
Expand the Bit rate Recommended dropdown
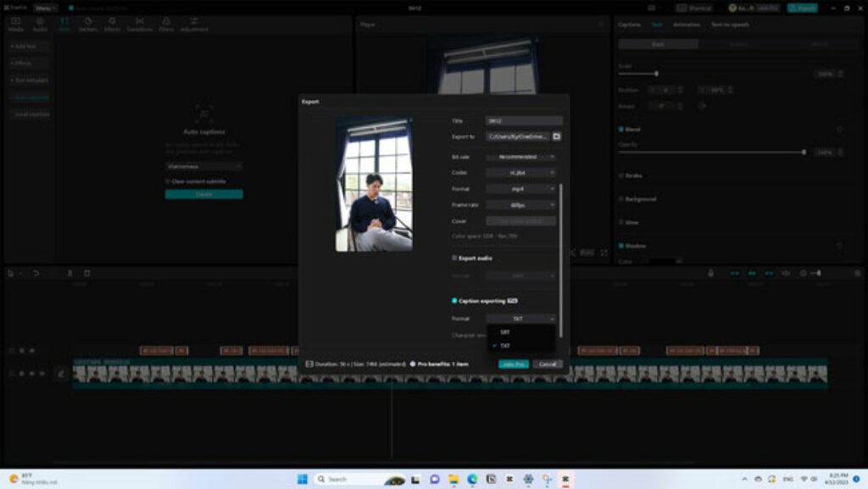[520, 157]
